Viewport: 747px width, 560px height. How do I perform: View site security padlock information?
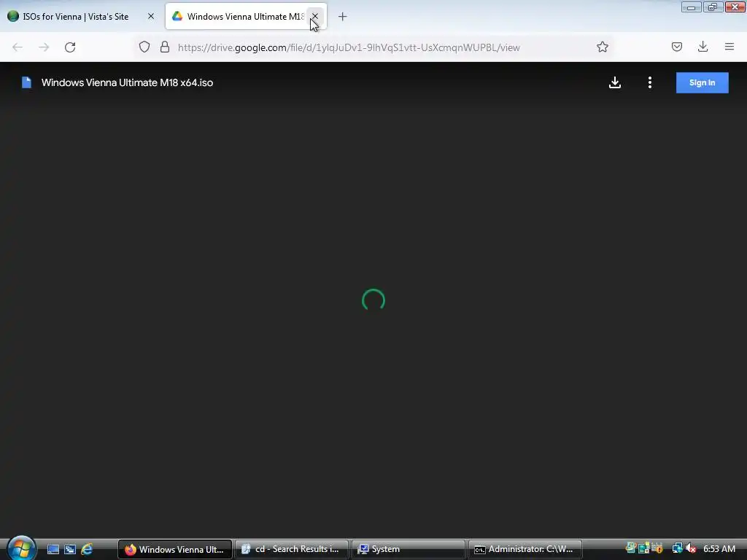[x=165, y=47]
